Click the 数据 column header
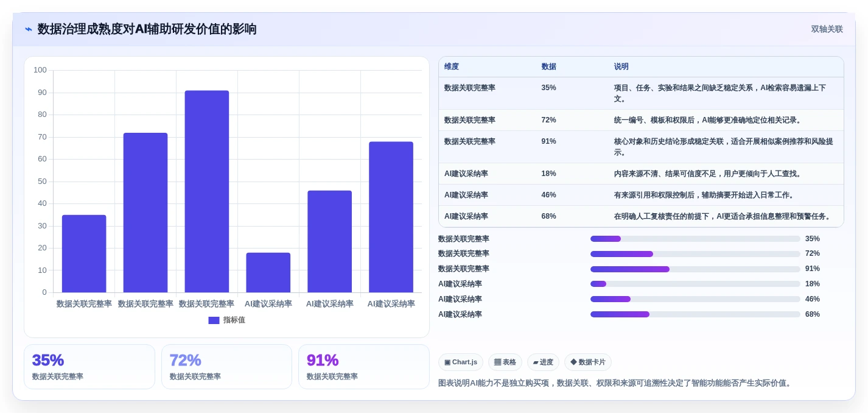868x413 pixels. pyautogui.click(x=548, y=67)
